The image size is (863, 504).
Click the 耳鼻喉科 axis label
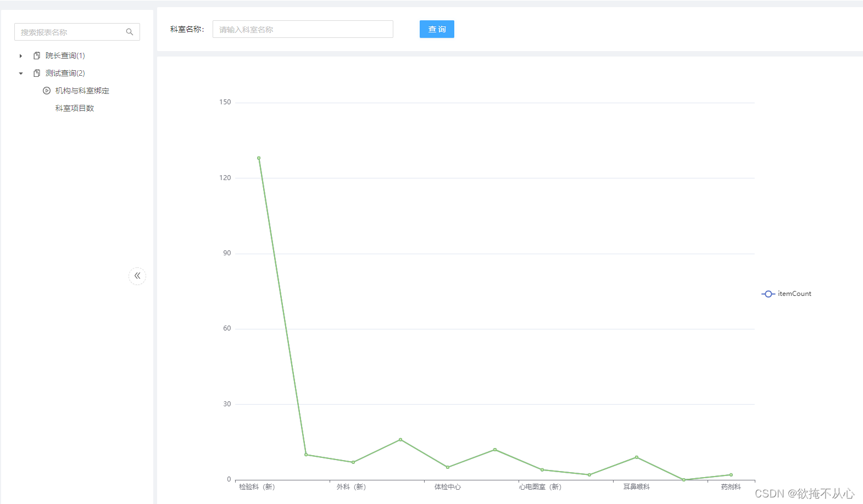pos(637,487)
